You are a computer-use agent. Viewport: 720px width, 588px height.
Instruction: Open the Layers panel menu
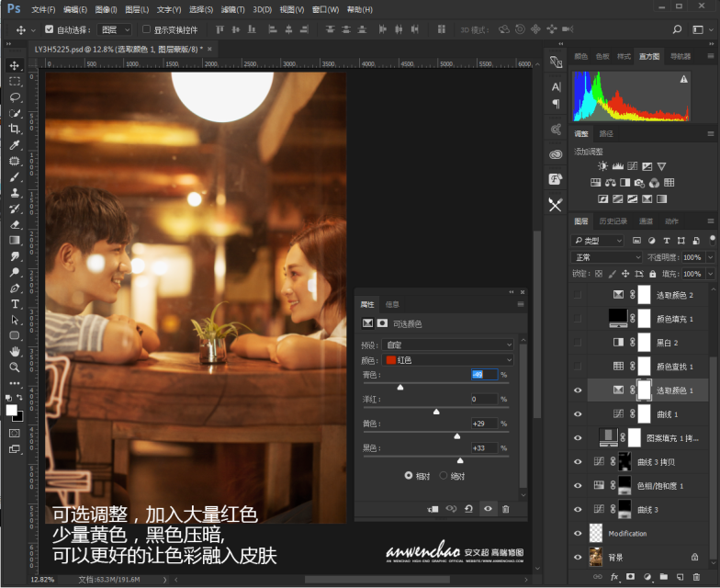[711, 220]
